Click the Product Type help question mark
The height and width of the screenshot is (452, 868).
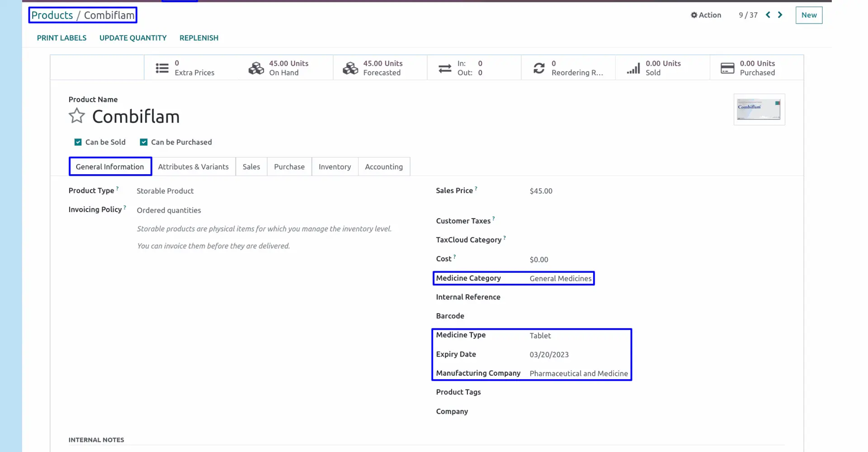point(118,188)
